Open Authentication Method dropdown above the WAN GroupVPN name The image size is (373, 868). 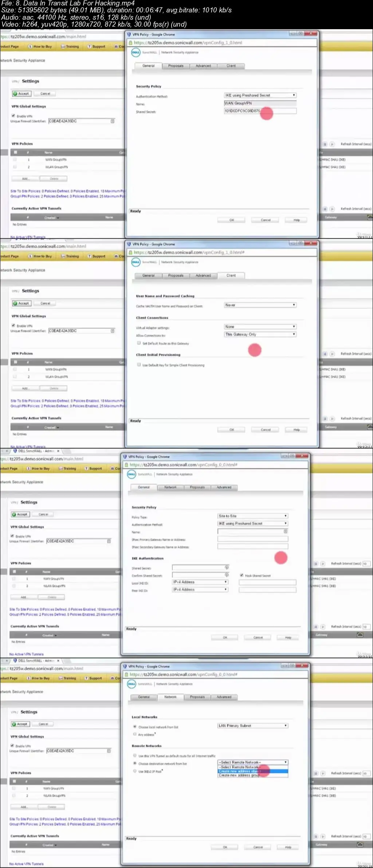[260, 95]
